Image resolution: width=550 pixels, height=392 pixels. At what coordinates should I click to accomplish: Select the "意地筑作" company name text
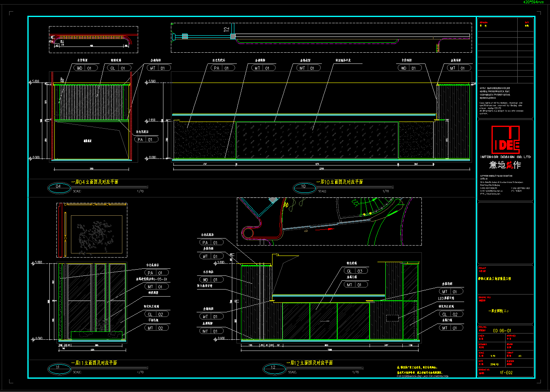coord(505,165)
